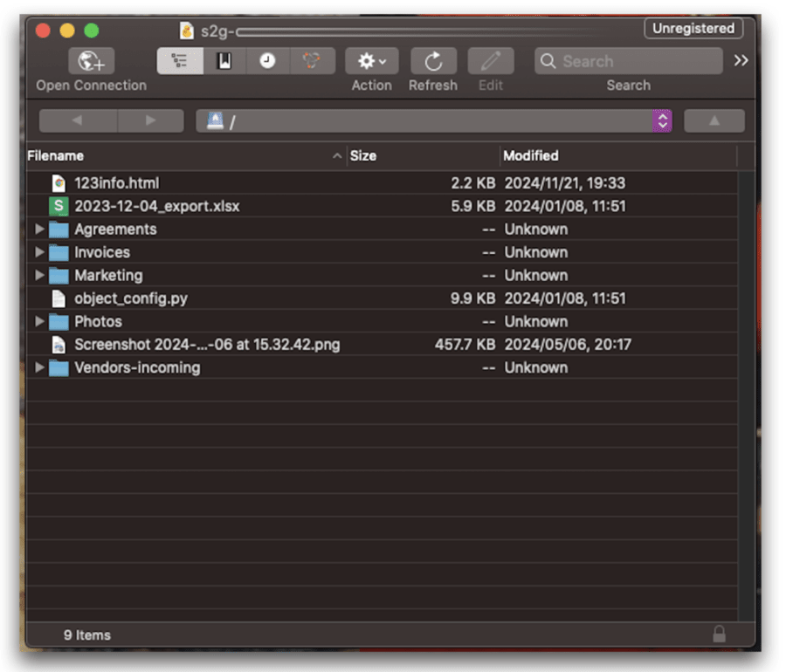
Task: Go up one directory level
Action: [x=715, y=120]
